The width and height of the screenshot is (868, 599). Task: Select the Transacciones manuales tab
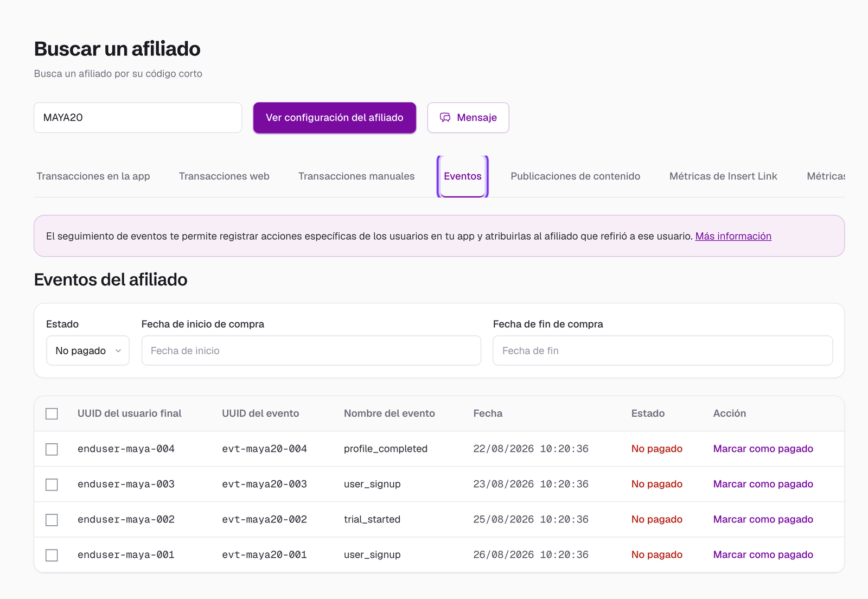pos(356,176)
